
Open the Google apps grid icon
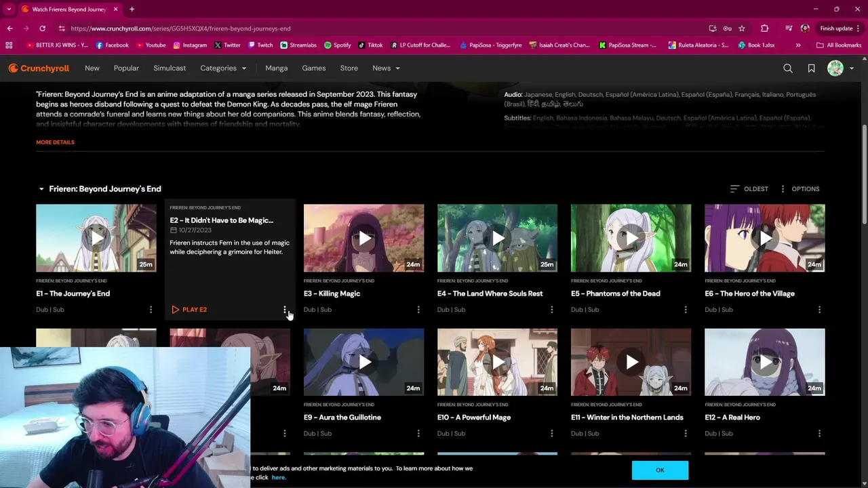[9, 45]
